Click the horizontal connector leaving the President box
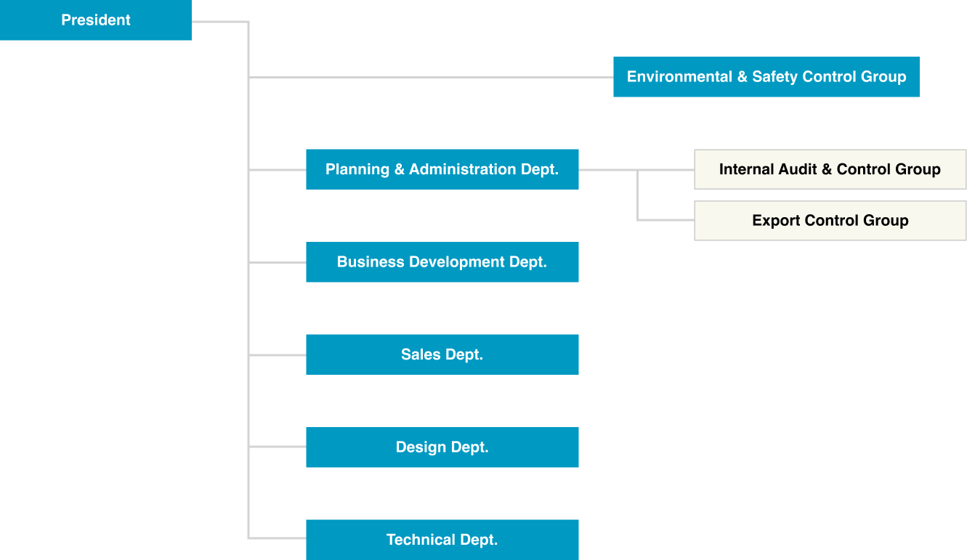 [219, 21]
